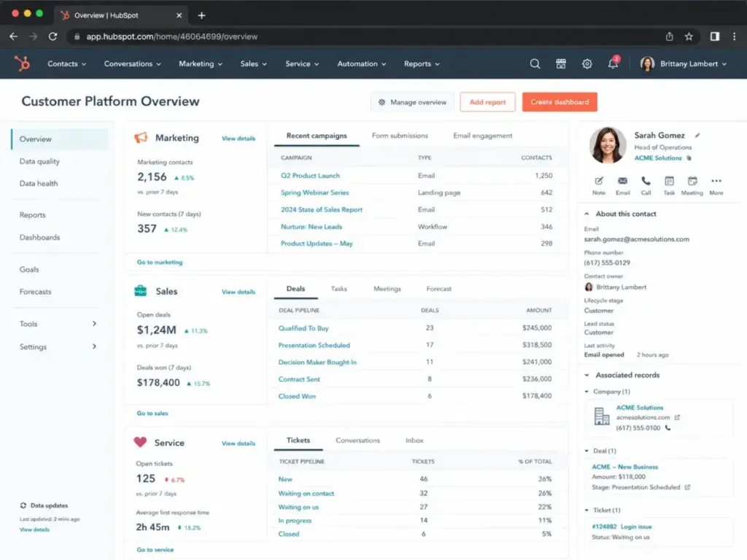
Task: Open the Conversations dropdown menu
Action: coord(133,64)
